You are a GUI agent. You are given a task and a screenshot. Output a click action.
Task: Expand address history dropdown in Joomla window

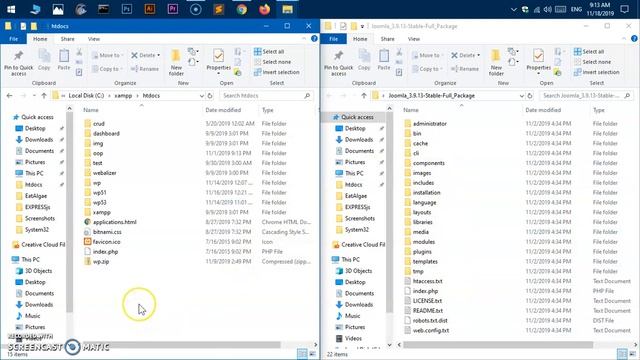click(522, 96)
